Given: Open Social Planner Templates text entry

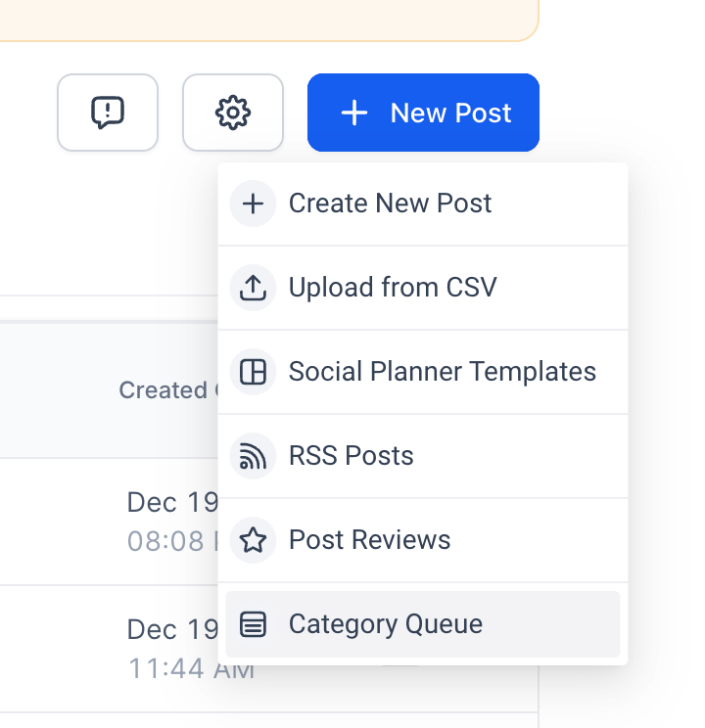Looking at the screenshot, I should point(442,372).
